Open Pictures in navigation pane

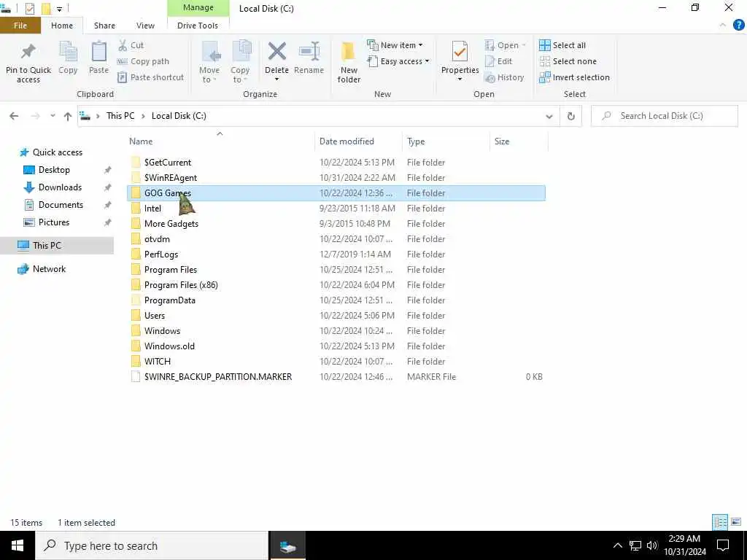[53, 222]
